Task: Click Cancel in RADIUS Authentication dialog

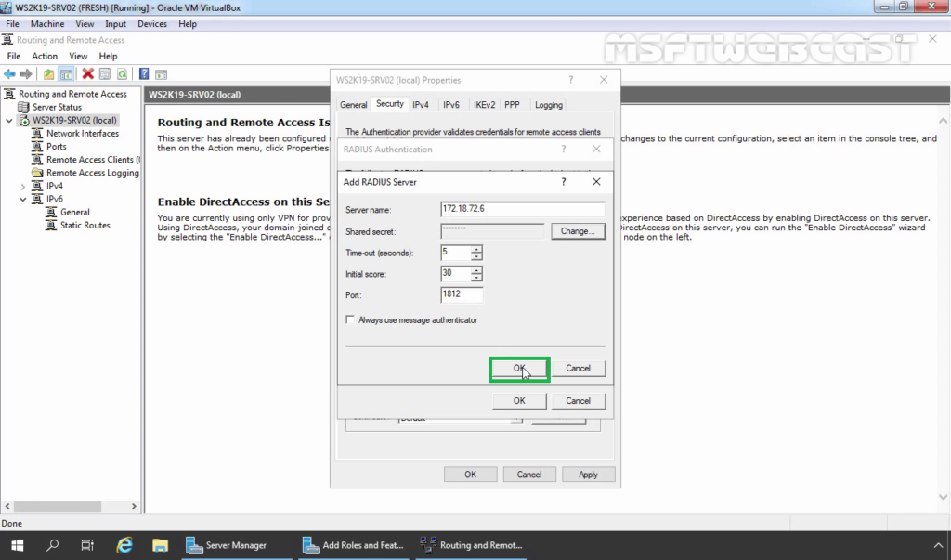Action: pyautogui.click(x=578, y=401)
